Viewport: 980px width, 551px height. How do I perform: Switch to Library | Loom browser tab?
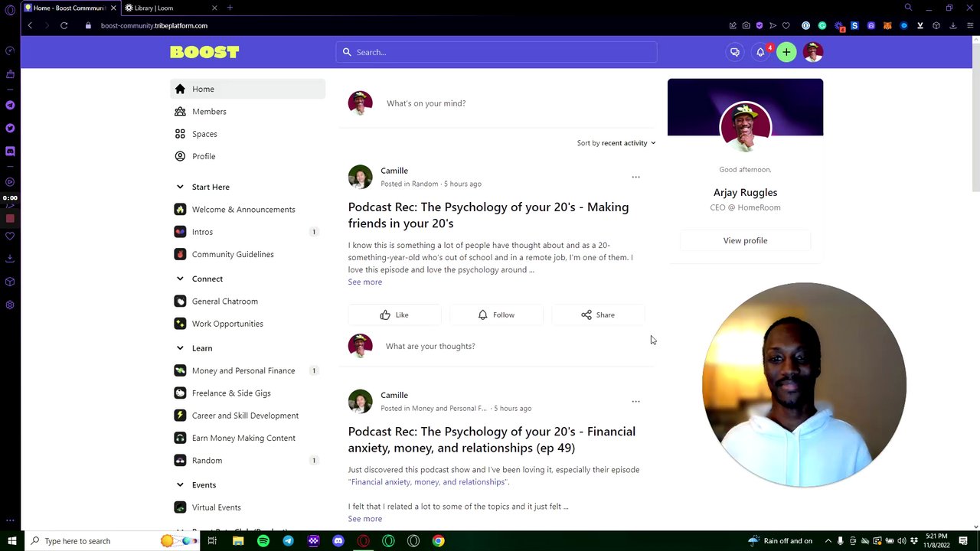(171, 8)
